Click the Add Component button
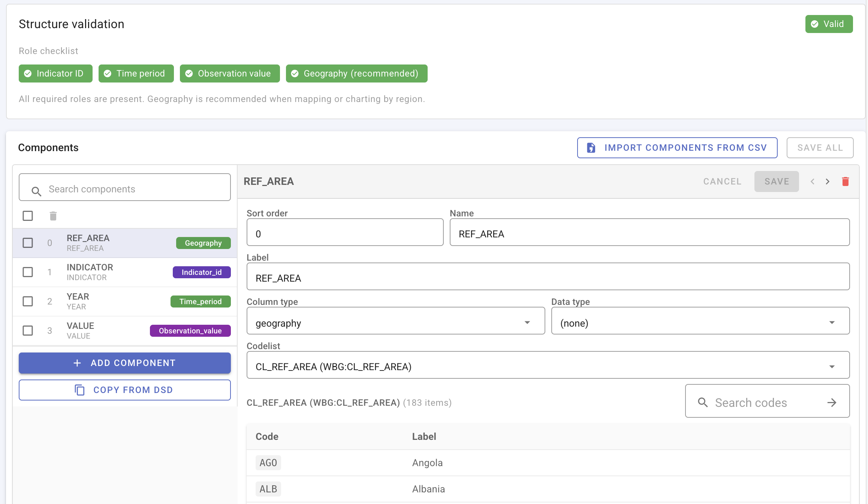Screen dimensions: 868x504 125,363
